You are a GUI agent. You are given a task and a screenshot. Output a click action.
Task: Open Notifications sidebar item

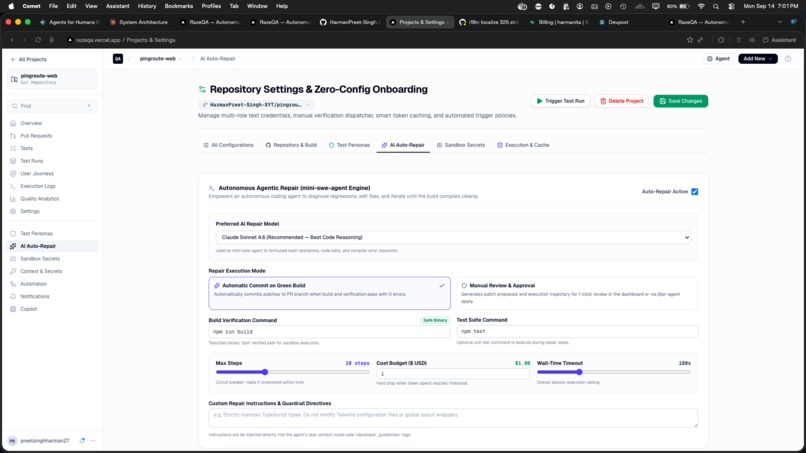click(34, 297)
